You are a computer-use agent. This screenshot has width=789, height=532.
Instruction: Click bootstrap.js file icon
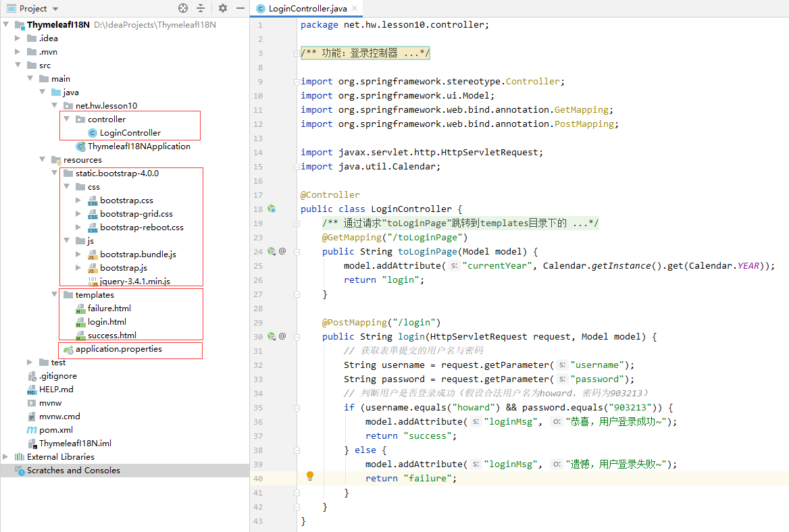point(92,268)
